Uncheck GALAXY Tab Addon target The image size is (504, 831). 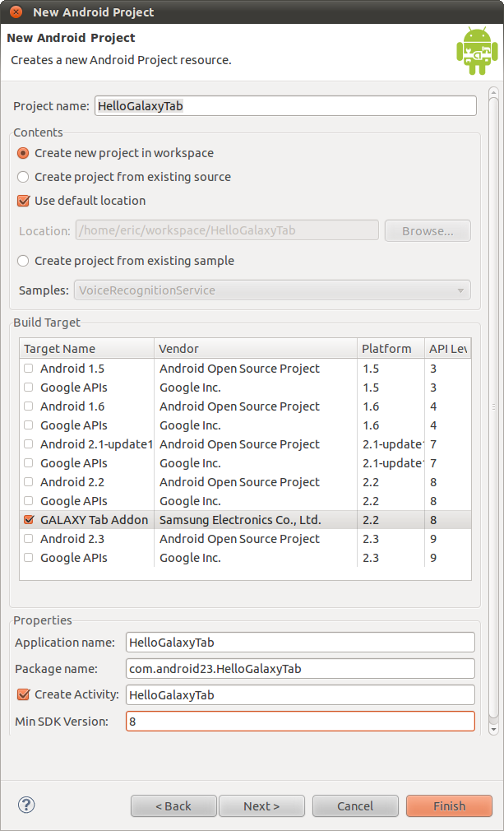[29, 520]
